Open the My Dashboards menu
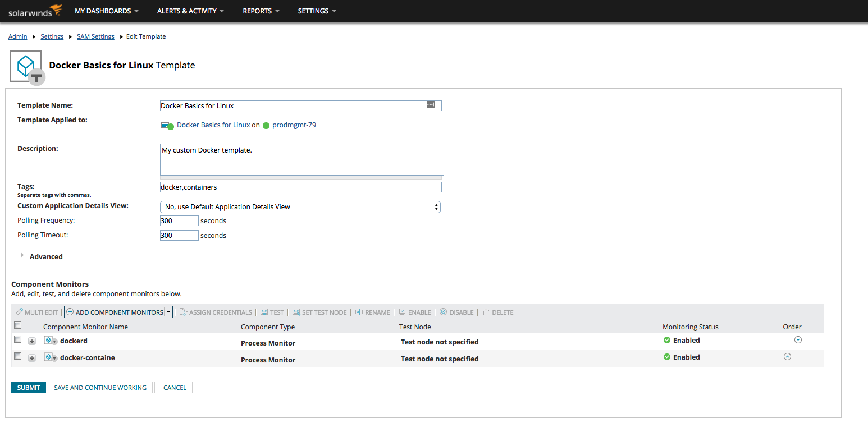This screenshot has height=432, width=868. [x=107, y=11]
